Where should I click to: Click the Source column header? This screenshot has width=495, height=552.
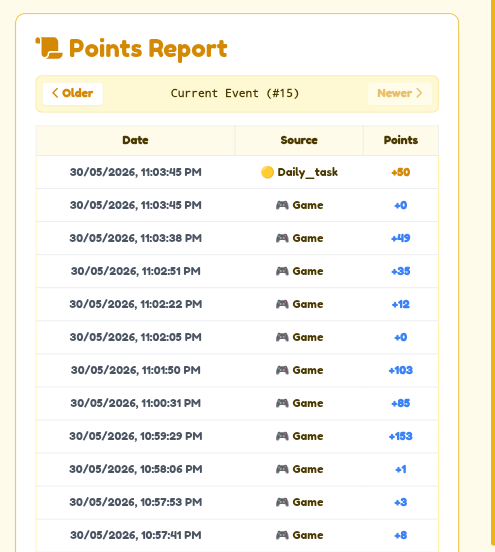299,140
